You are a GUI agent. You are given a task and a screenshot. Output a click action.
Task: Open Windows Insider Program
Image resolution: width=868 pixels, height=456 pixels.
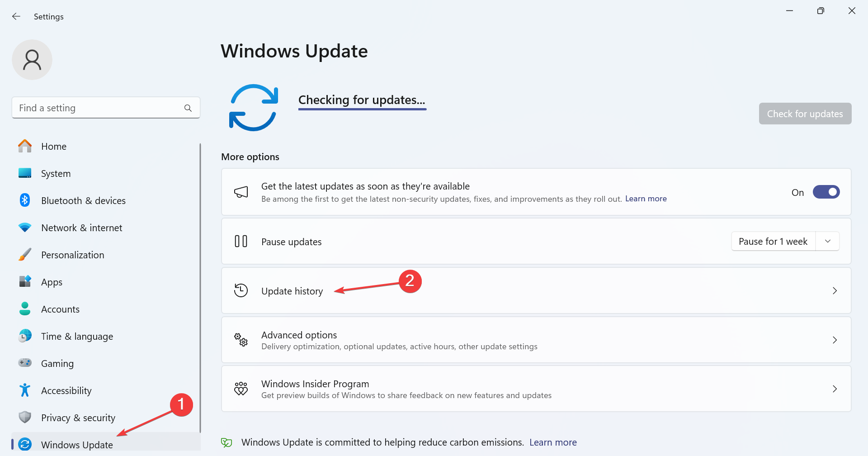(x=536, y=389)
